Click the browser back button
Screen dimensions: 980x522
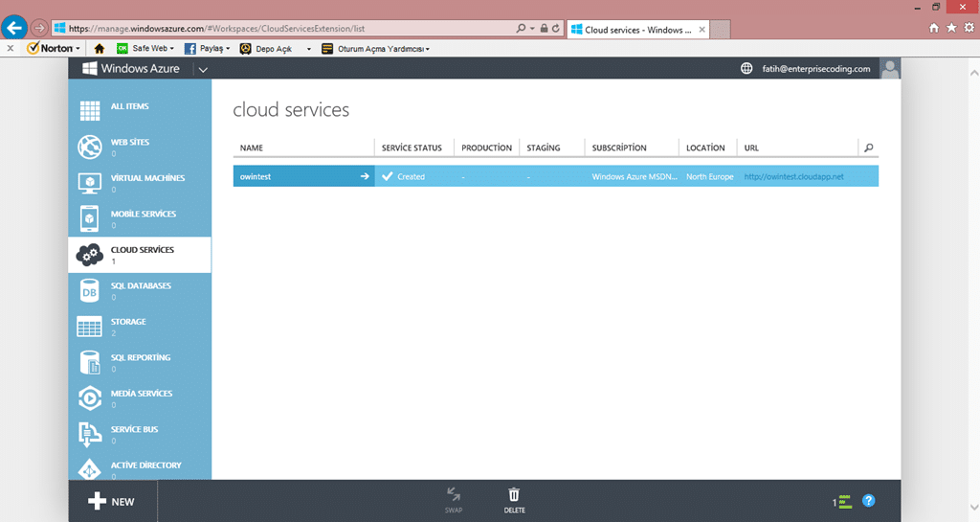13,28
